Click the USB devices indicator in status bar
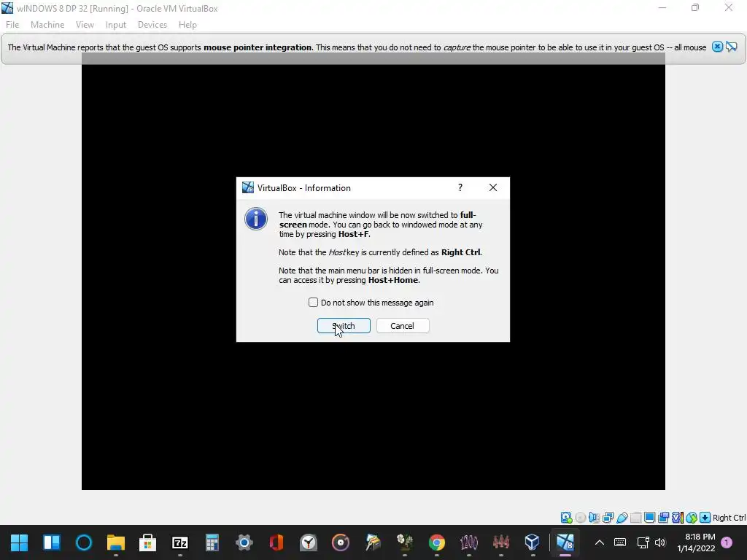Viewport: 747px width, 560px height. click(x=622, y=518)
